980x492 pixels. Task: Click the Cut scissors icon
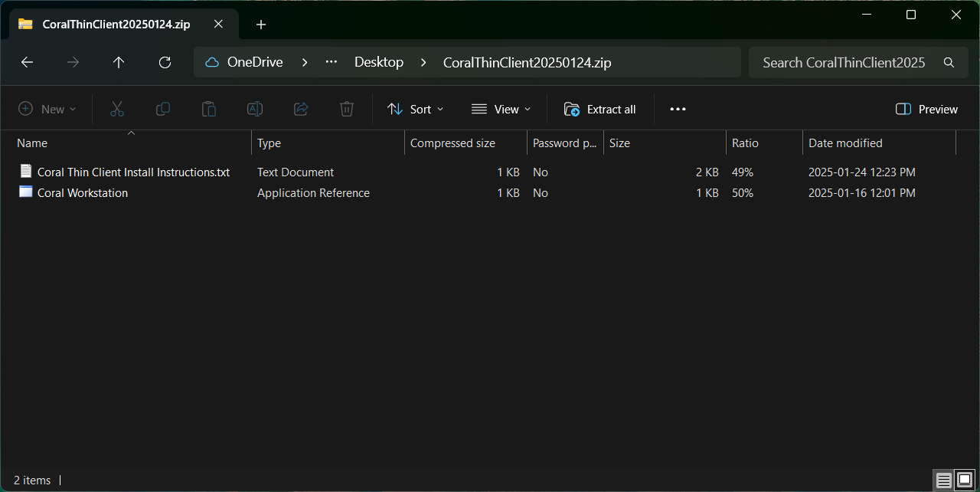pyautogui.click(x=117, y=110)
